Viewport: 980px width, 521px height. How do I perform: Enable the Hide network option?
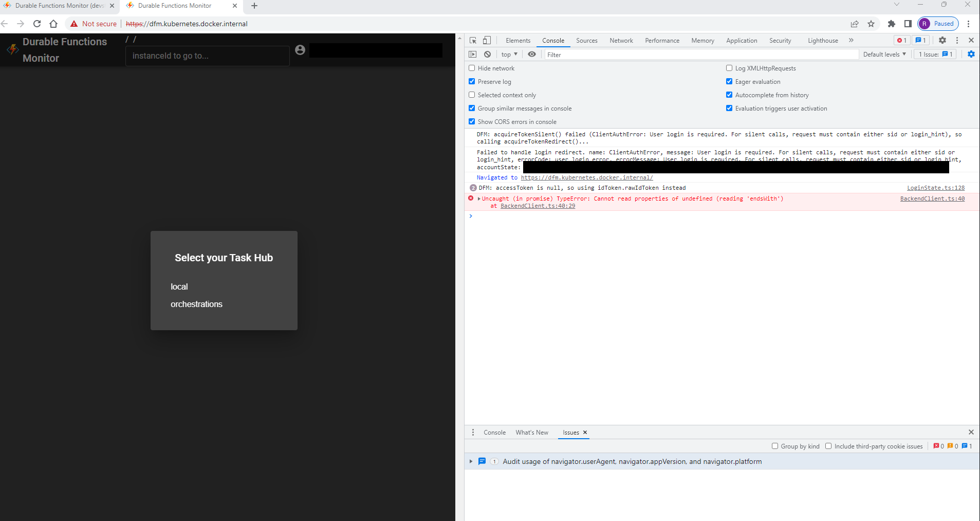(472, 68)
